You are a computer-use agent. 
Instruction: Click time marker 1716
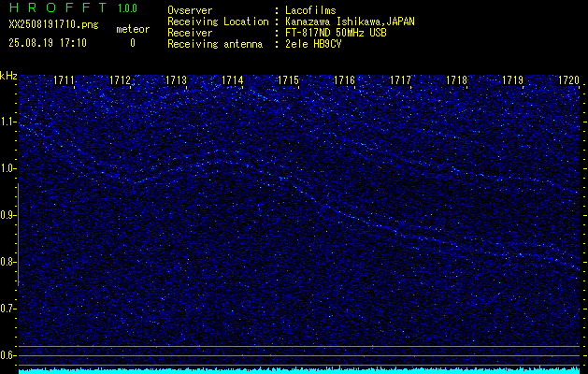click(344, 80)
